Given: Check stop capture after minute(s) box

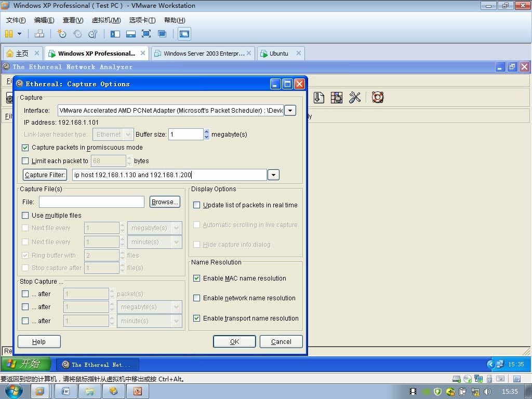Looking at the screenshot, I should click(25, 321).
